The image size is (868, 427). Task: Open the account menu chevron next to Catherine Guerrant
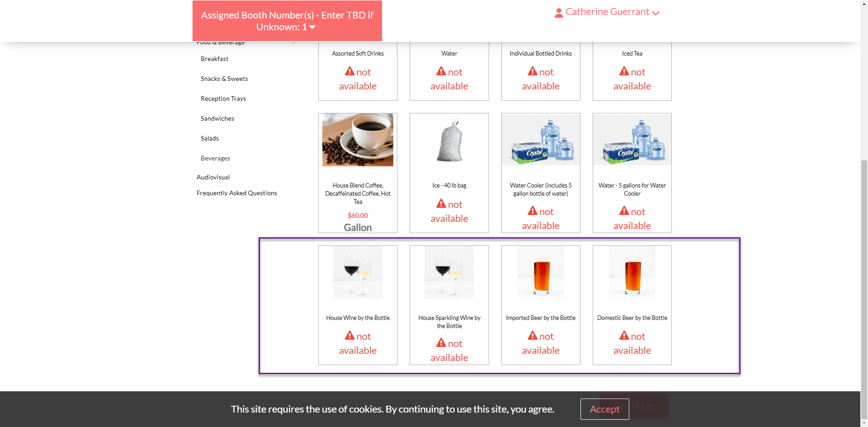(x=656, y=13)
